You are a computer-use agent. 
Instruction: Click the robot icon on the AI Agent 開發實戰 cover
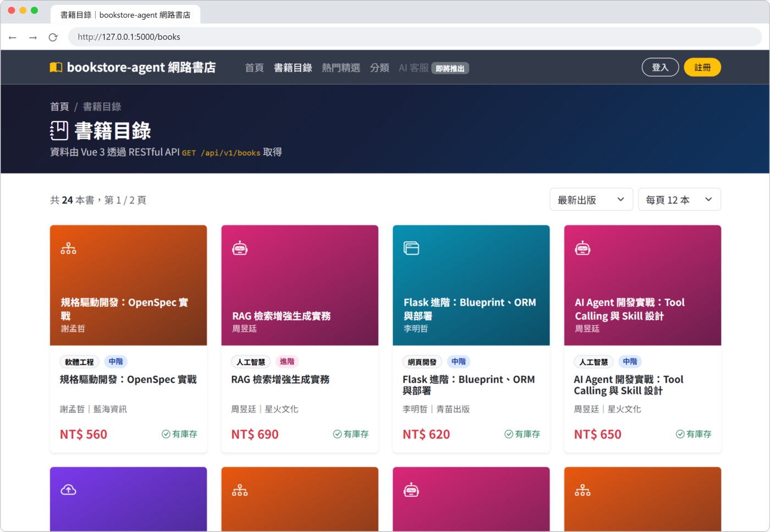point(583,249)
